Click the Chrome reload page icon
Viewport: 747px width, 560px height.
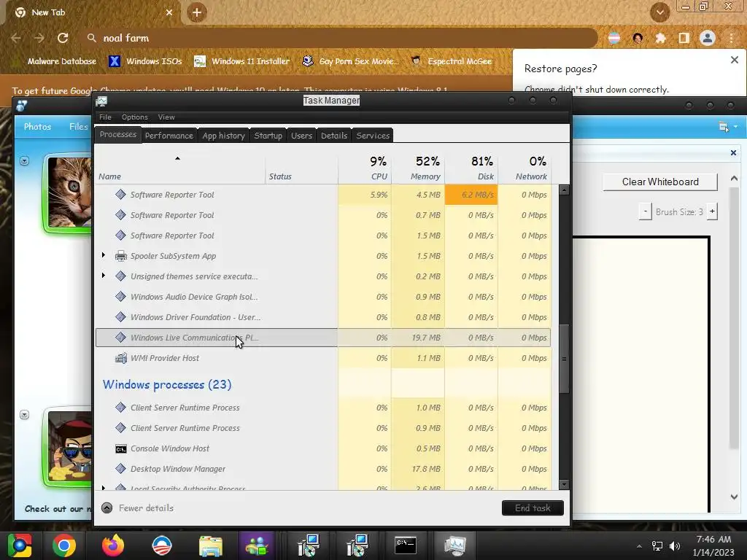(63, 38)
